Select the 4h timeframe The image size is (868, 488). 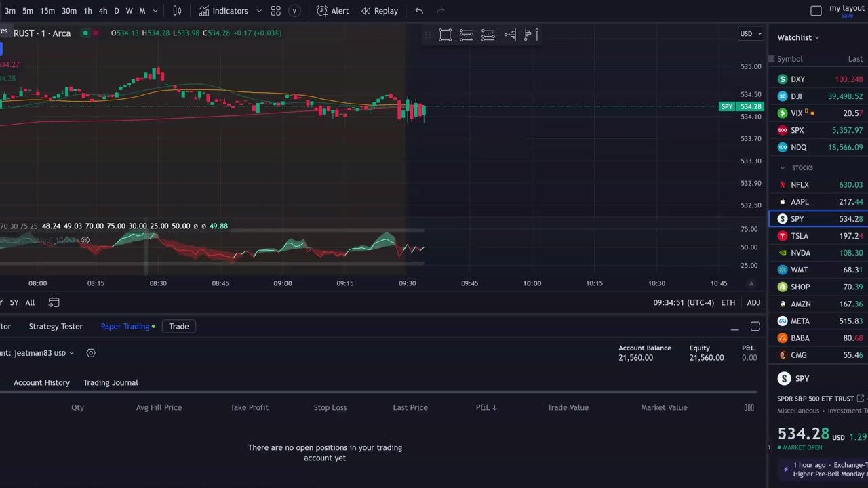103,11
